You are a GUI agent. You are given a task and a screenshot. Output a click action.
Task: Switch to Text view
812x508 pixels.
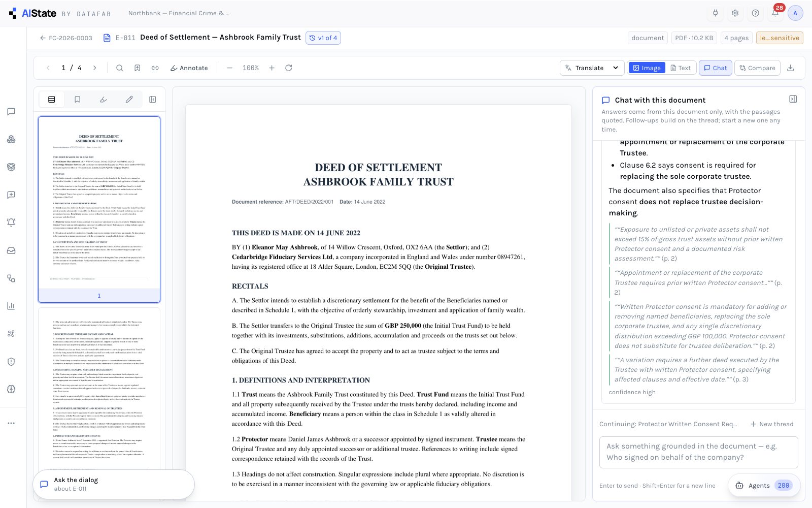(681, 68)
